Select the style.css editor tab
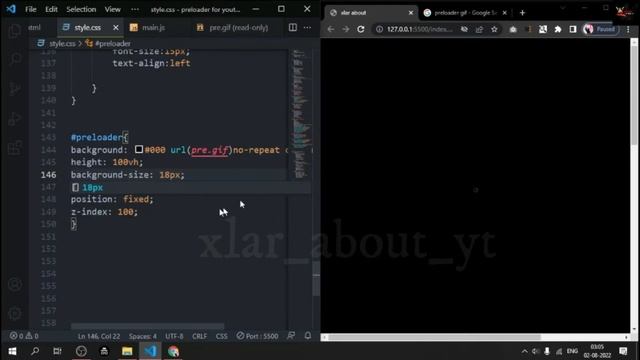 87,27
